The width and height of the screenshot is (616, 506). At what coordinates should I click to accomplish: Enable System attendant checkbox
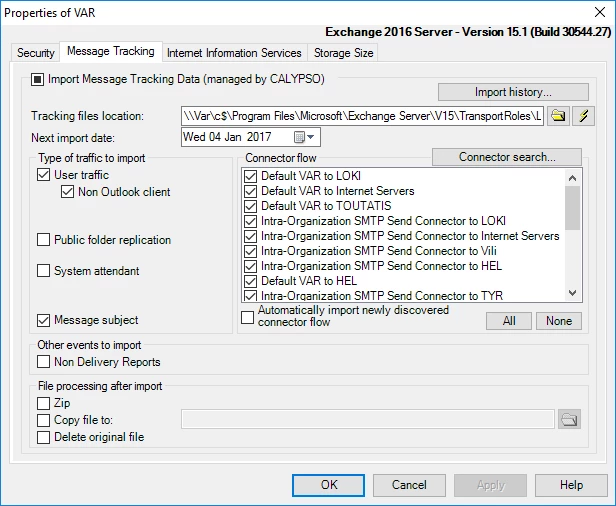(x=43, y=271)
